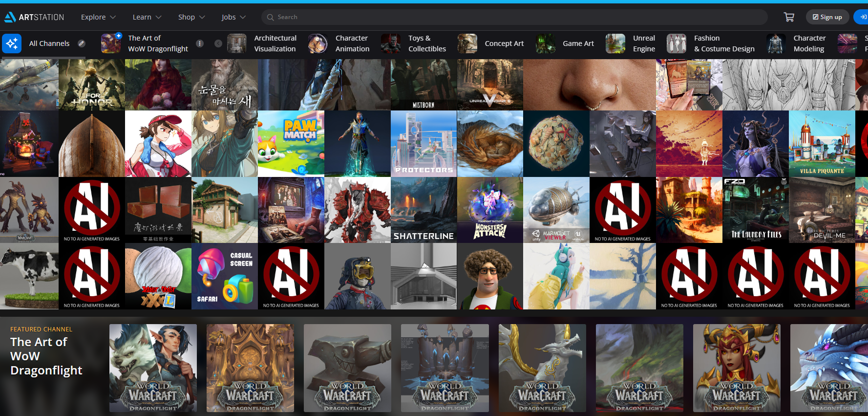Click the search magnifier icon
The height and width of the screenshot is (416, 868).
click(270, 17)
